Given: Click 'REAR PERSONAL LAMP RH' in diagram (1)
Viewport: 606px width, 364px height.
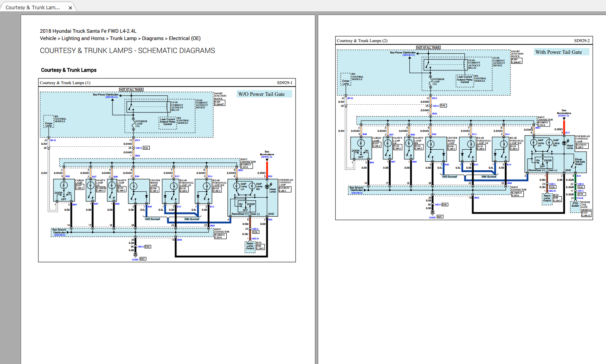Looking at the screenshot, I should coord(219,183).
